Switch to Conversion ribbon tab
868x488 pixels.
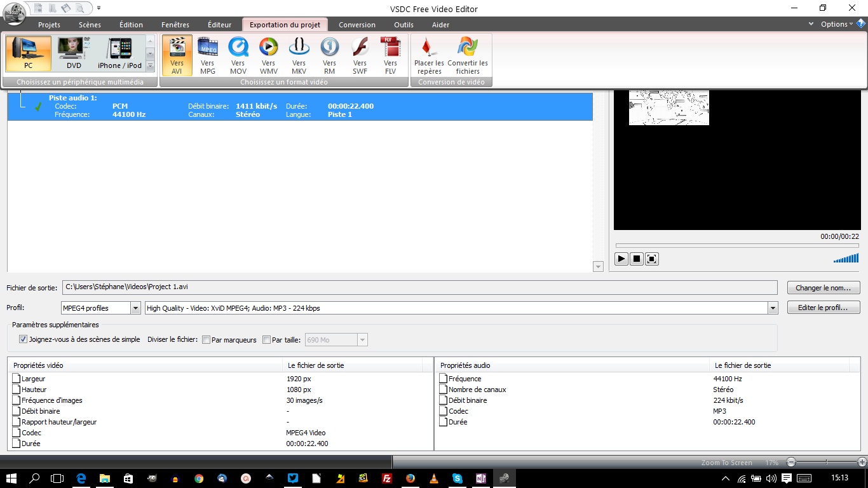pos(357,25)
